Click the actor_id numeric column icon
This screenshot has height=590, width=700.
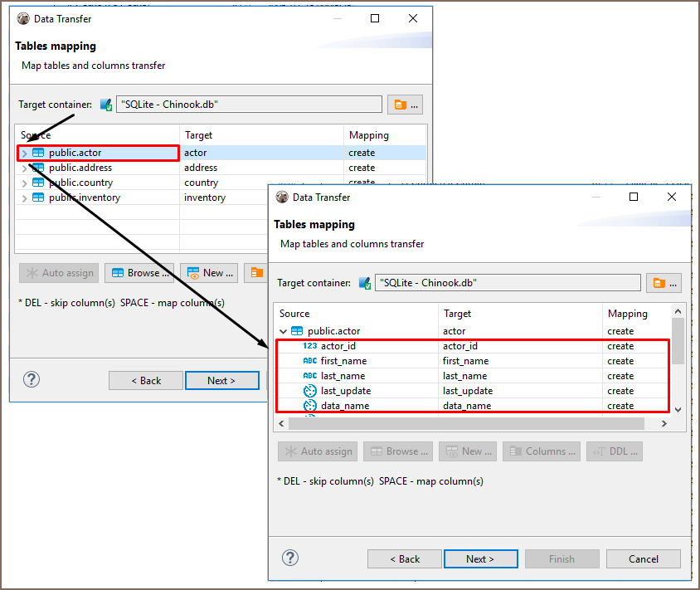[309, 346]
